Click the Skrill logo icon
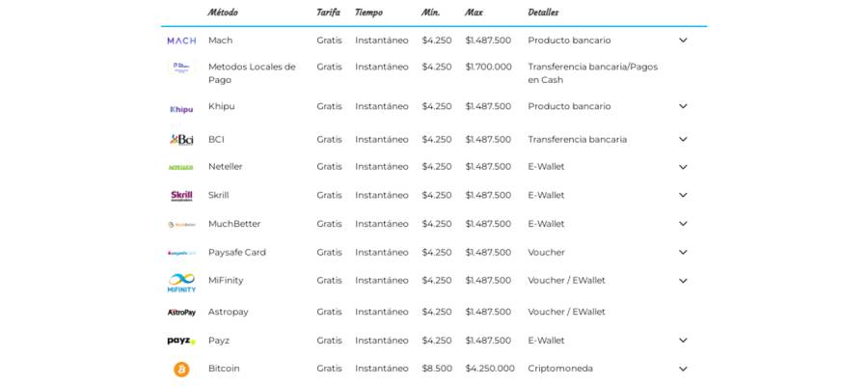 click(181, 196)
